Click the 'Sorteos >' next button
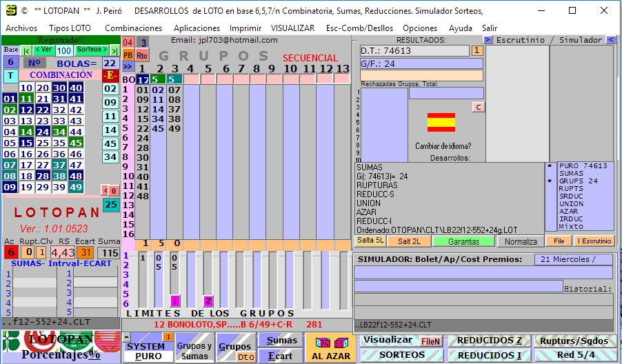 point(92,50)
